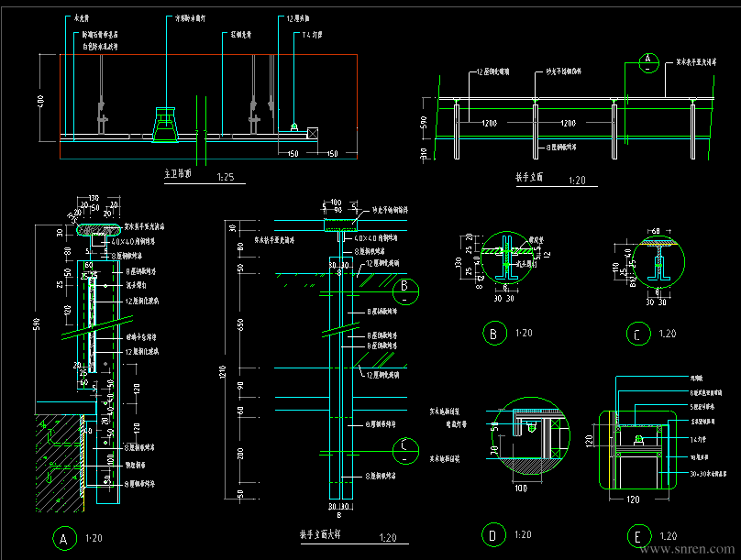Click the scale text beside detail circle E
This screenshot has height=560, width=741.
(x=669, y=536)
